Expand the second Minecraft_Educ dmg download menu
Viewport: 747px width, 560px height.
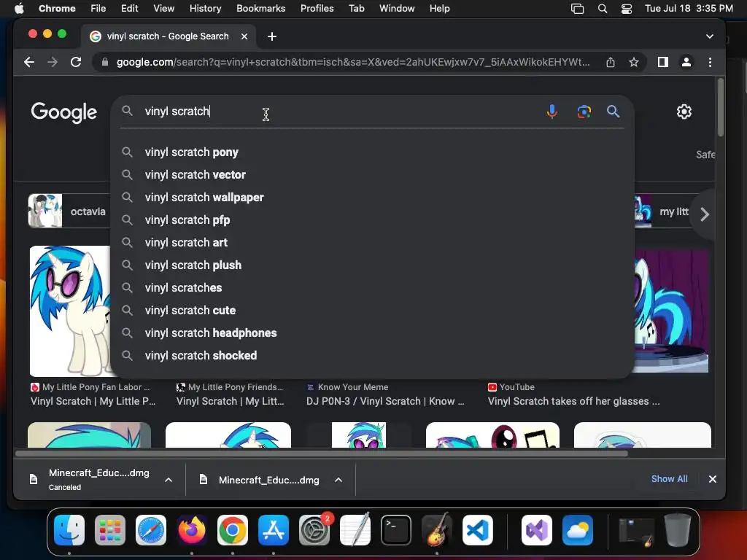338,480
